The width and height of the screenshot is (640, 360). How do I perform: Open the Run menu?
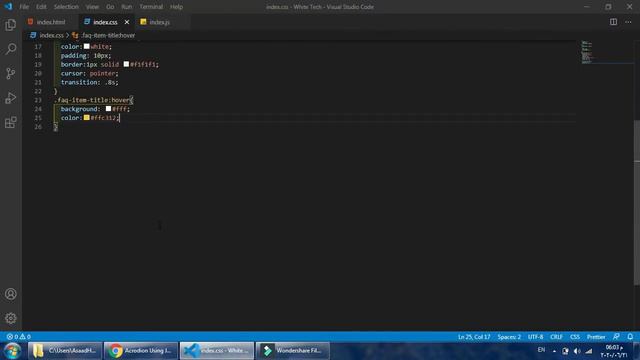(x=127, y=7)
